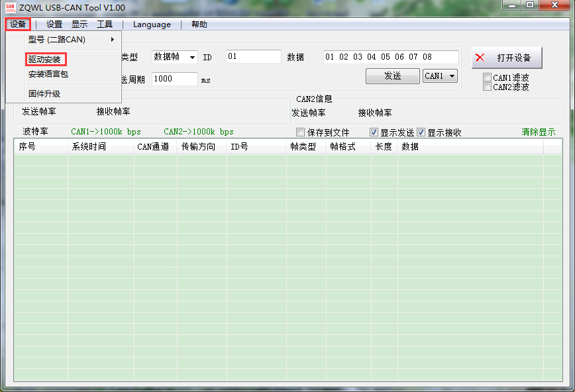The image size is (575, 392).
Task: Click the ID input field
Action: (254, 57)
